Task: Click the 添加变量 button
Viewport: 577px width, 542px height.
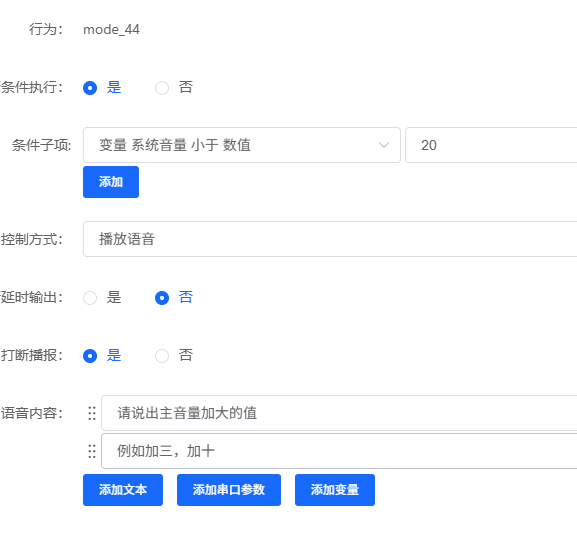Action: click(335, 490)
